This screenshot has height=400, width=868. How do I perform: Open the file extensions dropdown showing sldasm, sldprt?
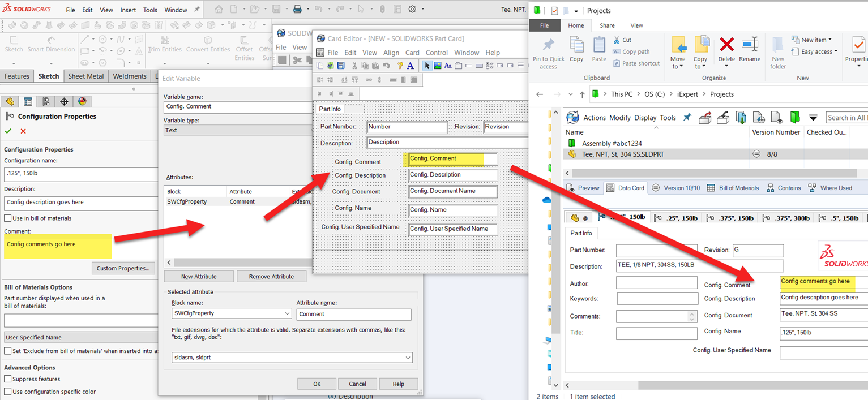[407, 357]
